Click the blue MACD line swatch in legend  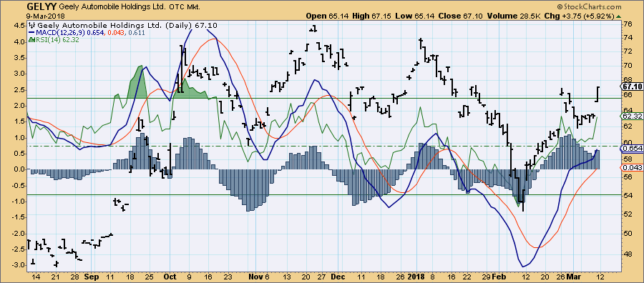coord(31,33)
